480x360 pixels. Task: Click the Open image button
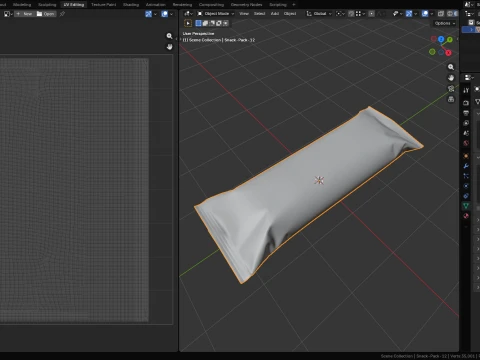coord(46,14)
